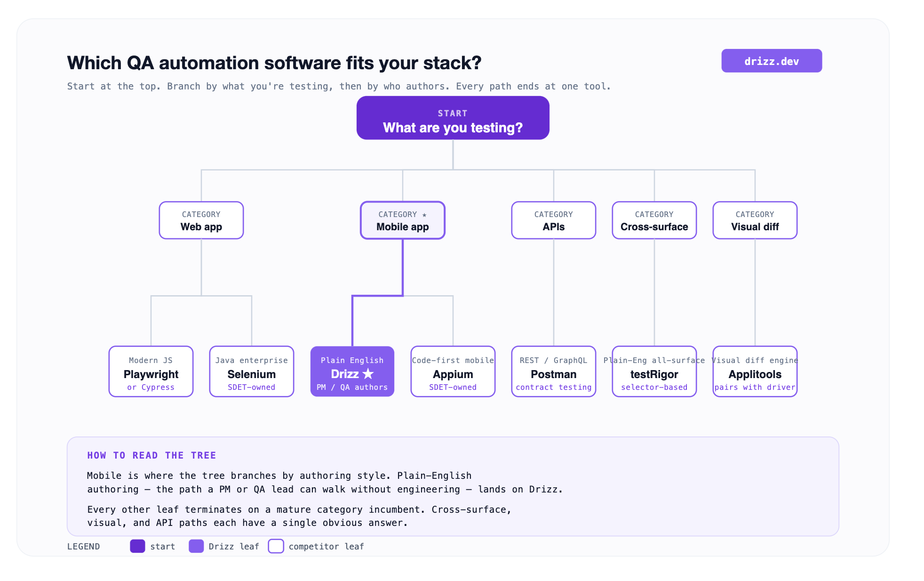Screen dimensions: 924x581
Task: Select the Visual diff category node
Action: pyautogui.click(x=755, y=220)
